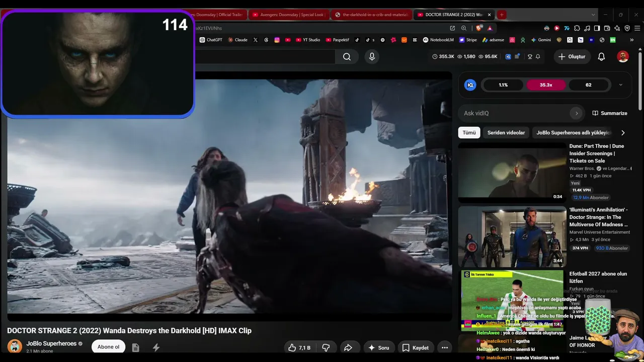Screen dimensions: 644x362
Task: Open the browser hamburger menu
Action: pos(637,28)
